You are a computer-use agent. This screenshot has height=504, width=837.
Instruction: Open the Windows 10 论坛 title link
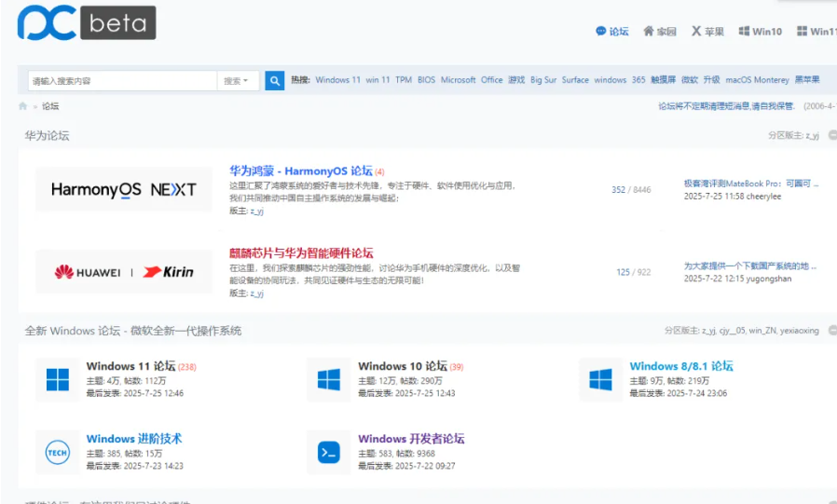click(x=403, y=366)
